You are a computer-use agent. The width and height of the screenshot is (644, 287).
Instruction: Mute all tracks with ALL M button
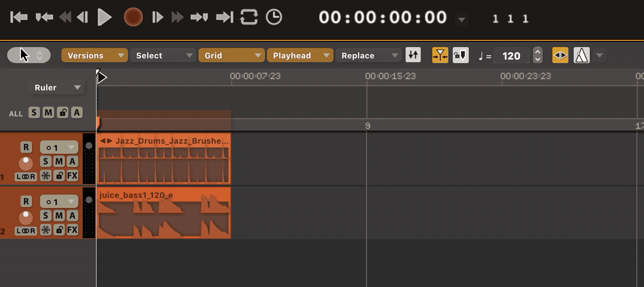click(x=48, y=112)
